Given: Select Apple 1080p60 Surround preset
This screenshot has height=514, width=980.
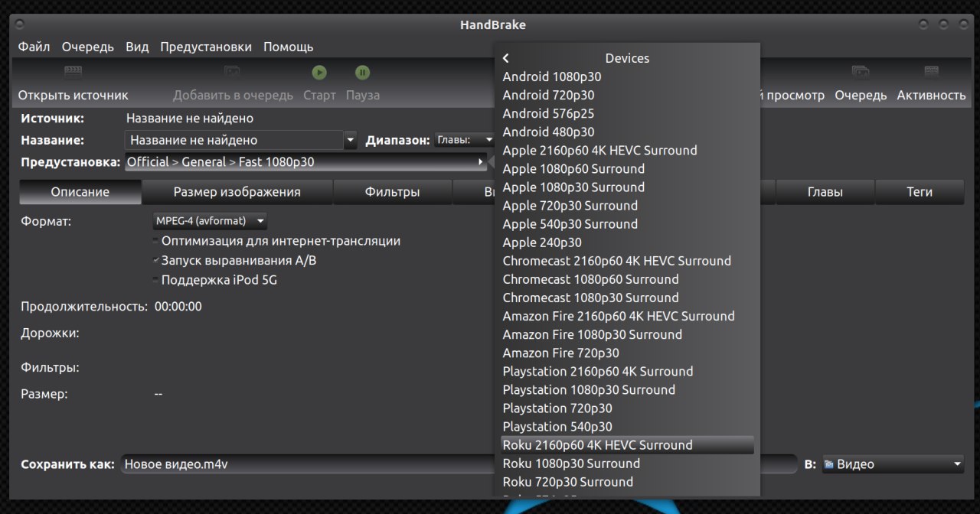Looking at the screenshot, I should [x=627, y=168].
